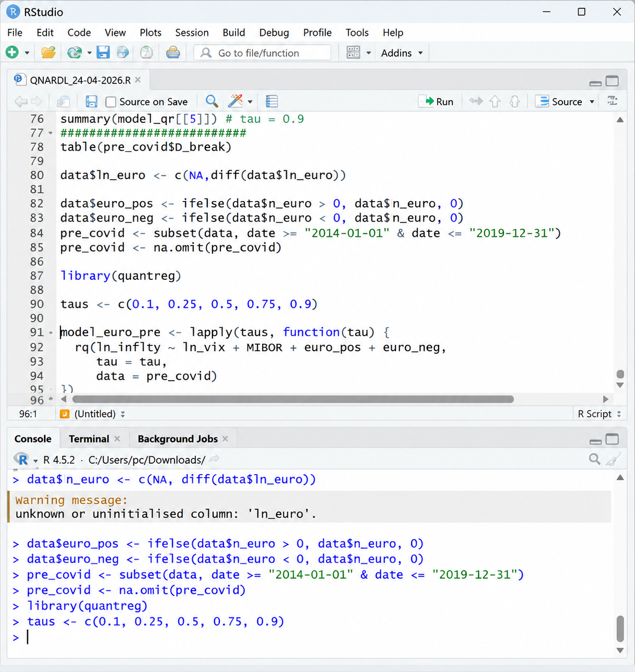Open the (Untitled) section navigator dropdown
The image size is (635, 672).
pos(93,414)
